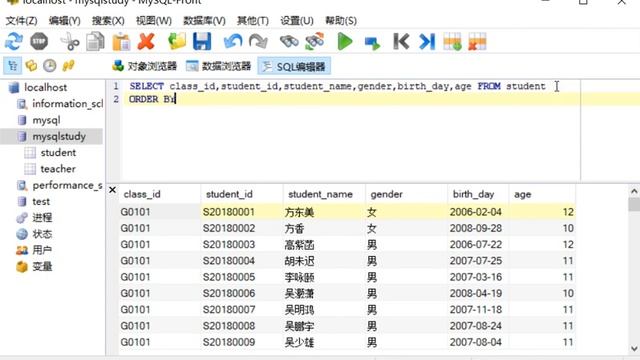Sort by gender column header

pos(407,194)
